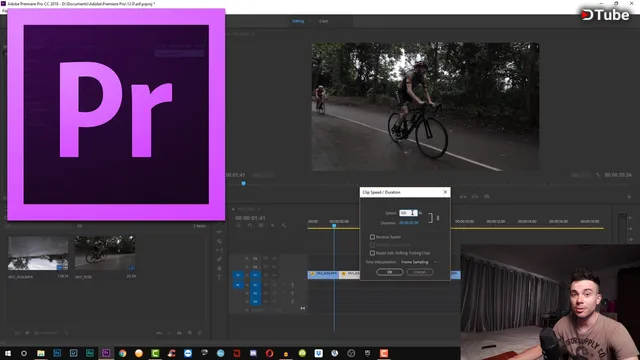The width and height of the screenshot is (640, 360).
Task: Click the Premiere Pro taskbar icon
Action: (106, 353)
